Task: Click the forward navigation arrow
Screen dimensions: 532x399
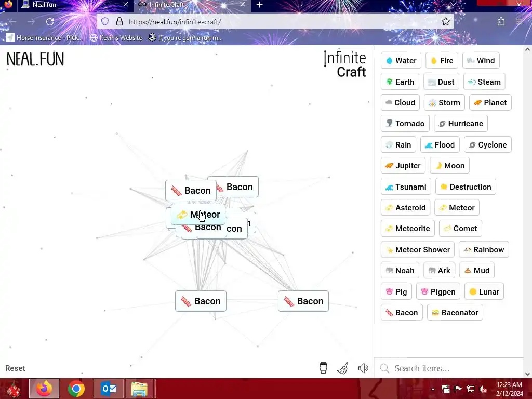Action: 31,22
